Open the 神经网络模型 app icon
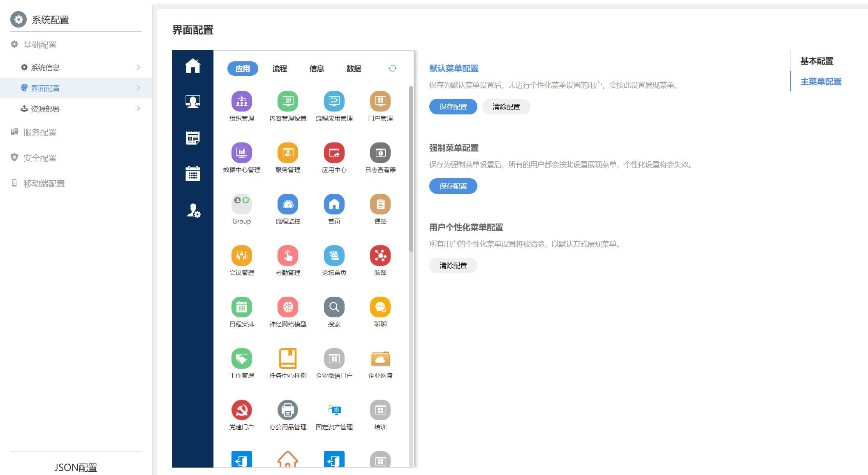868x475 pixels. tap(288, 307)
